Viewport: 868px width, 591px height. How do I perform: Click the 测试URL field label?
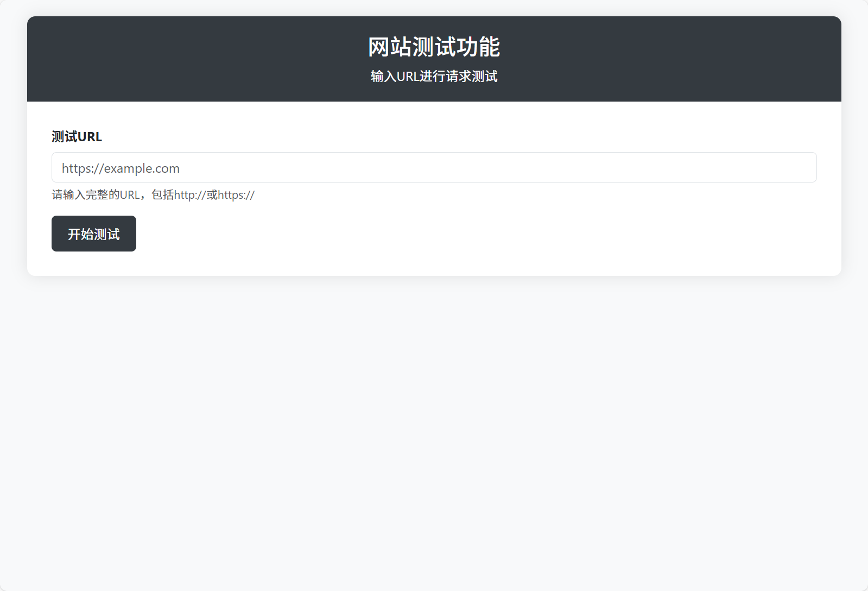77,137
